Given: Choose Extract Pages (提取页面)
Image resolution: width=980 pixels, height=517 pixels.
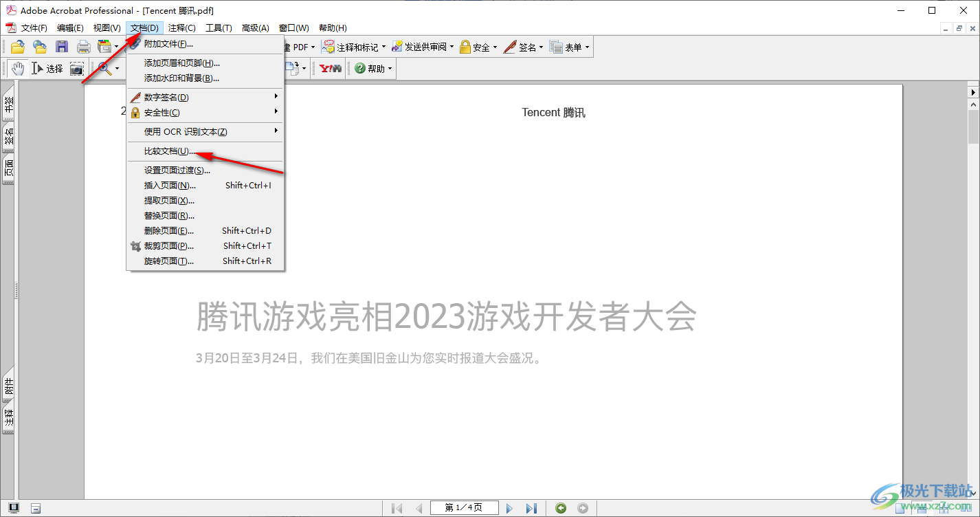Looking at the screenshot, I should pos(205,201).
